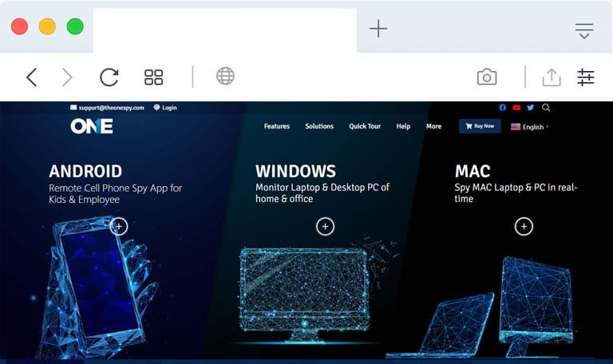This screenshot has height=364, width=613.
Task: Open the website's YouTube channel icon
Action: [516, 108]
